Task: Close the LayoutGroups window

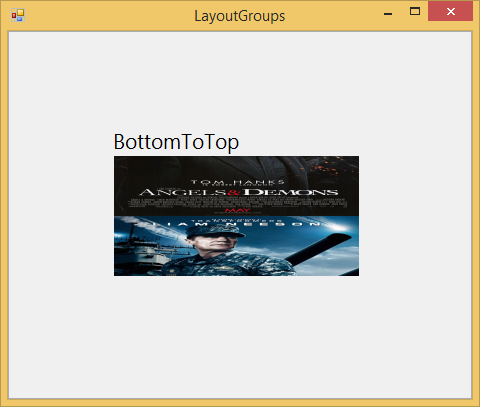Action: click(450, 12)
